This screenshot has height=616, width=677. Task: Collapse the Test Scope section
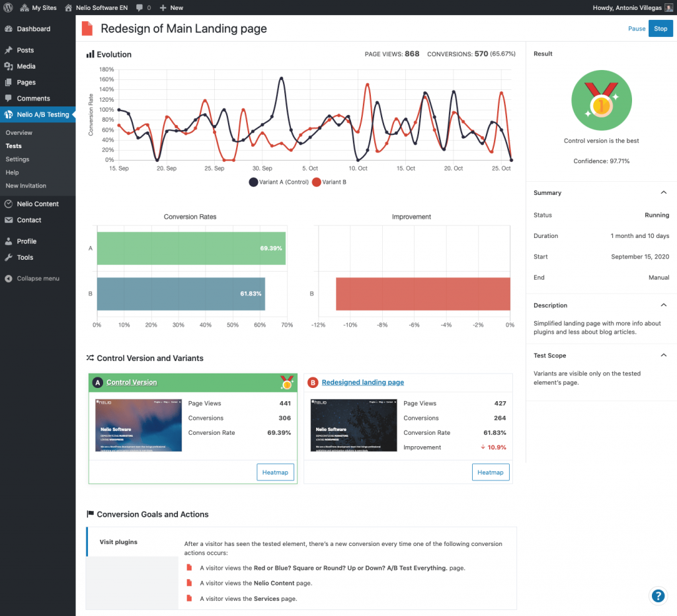pos(664,356)
